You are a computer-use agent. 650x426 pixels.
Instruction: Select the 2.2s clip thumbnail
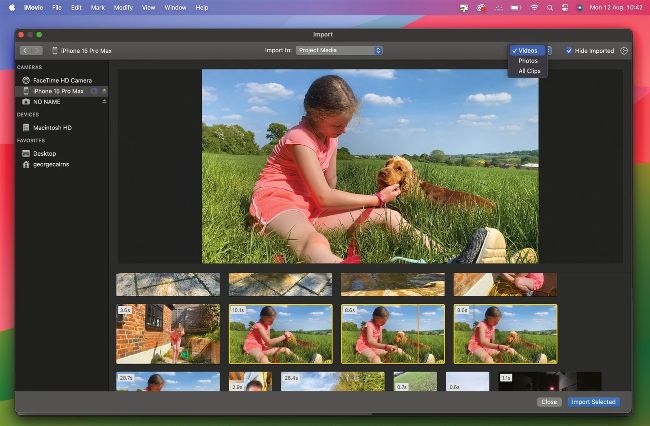[250, 382]
